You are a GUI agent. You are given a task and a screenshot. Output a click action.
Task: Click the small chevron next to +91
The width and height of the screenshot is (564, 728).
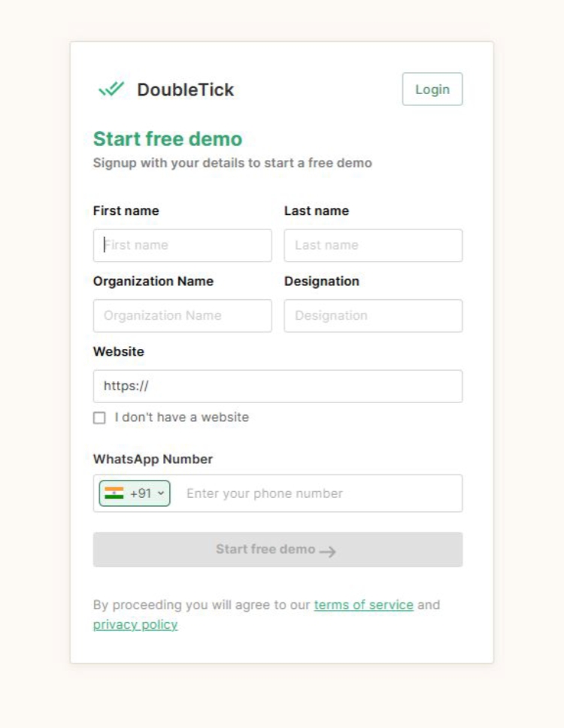(161, 493)
